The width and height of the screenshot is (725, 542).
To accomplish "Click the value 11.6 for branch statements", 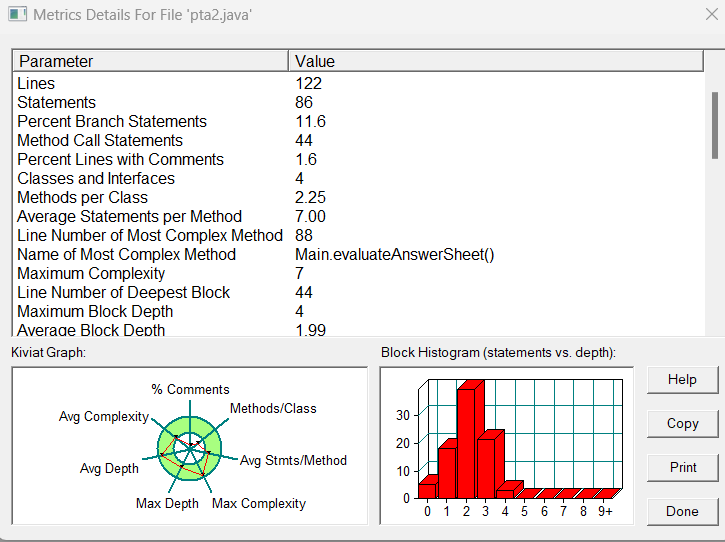I will 310,121.
